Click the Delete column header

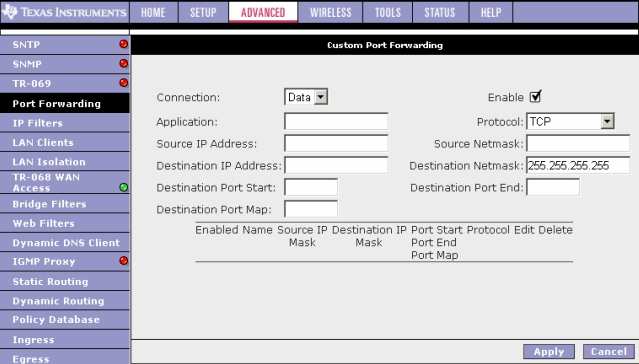tap(555, 230)
